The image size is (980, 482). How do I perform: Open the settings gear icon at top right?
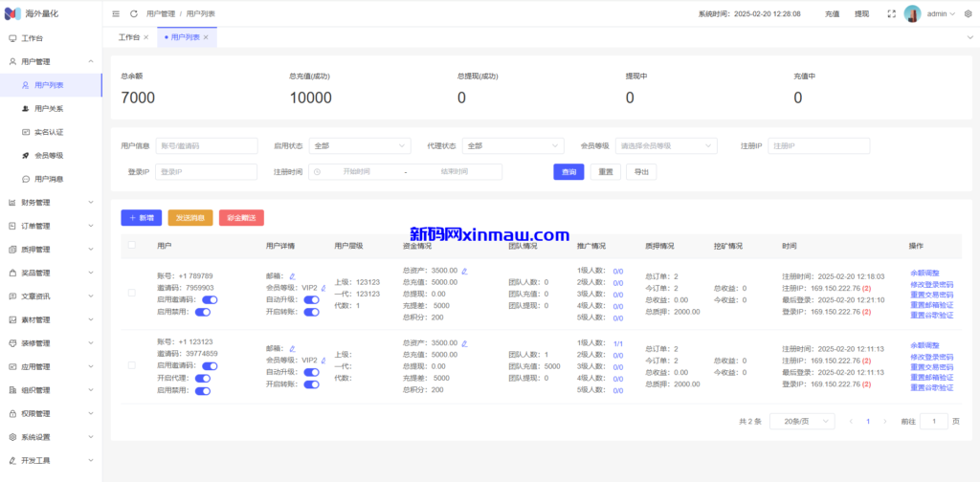pos(969,13)
